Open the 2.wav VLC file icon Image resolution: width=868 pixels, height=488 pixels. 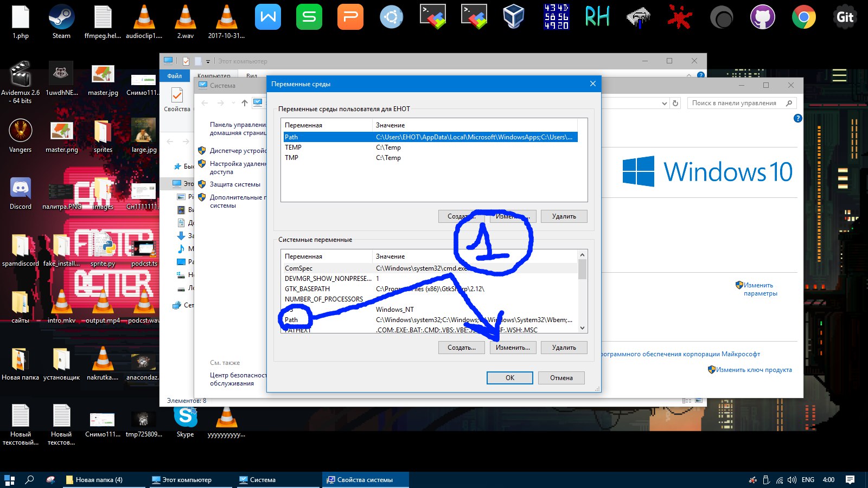pos(185,22)
